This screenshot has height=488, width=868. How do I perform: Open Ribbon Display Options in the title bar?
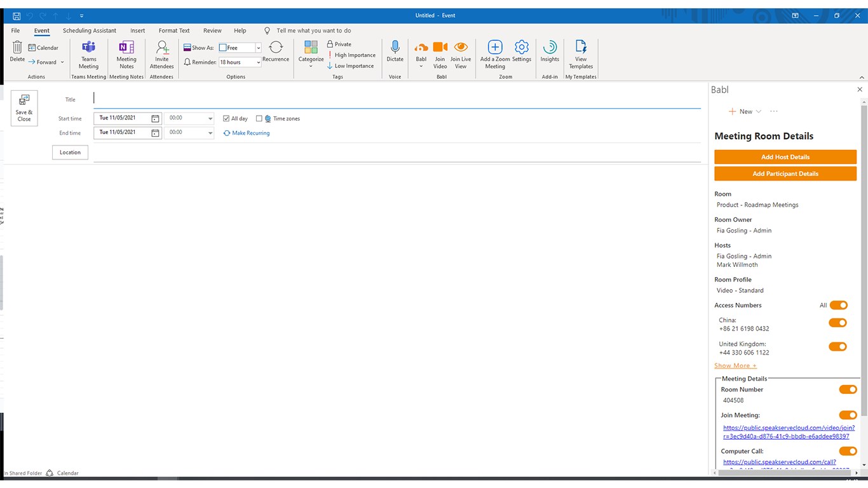coord(795,15)
